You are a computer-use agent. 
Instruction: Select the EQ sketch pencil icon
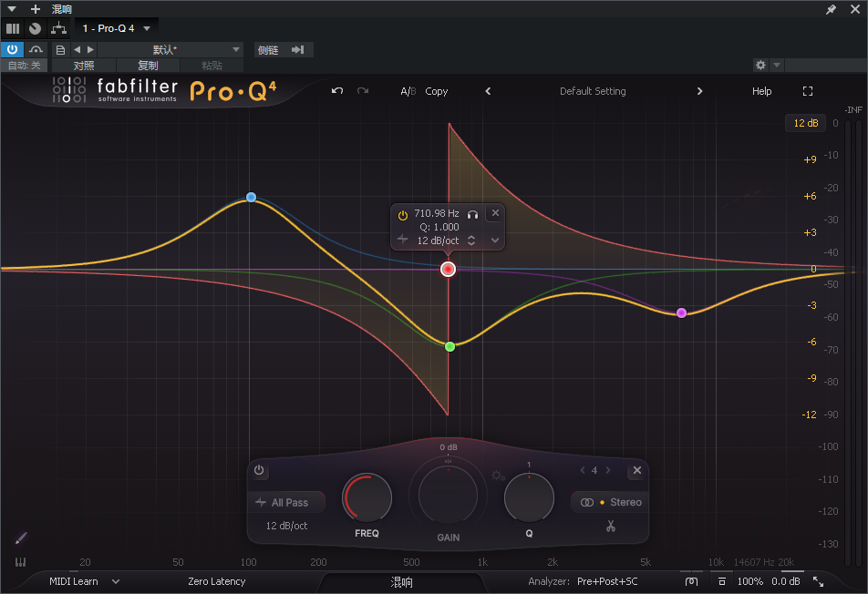[20, 538]
